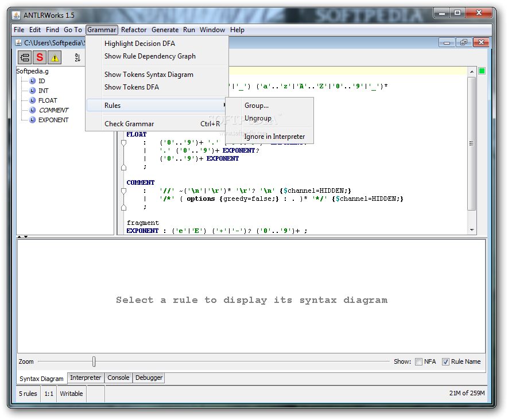Screen dimensions: 508x420
Task: Click the lexer icon beside COMMENT rule
Action: click(x=32, y=110)
